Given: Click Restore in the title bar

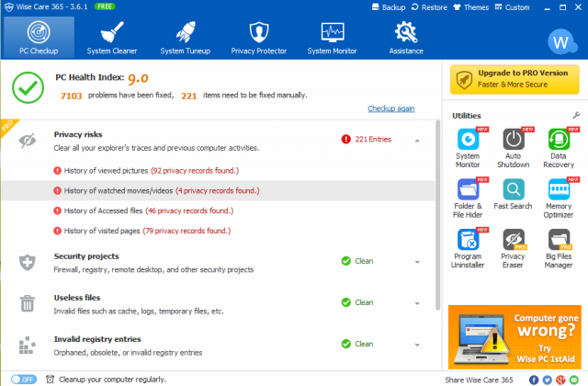Looking at the screenshot, I should point(429,7).
